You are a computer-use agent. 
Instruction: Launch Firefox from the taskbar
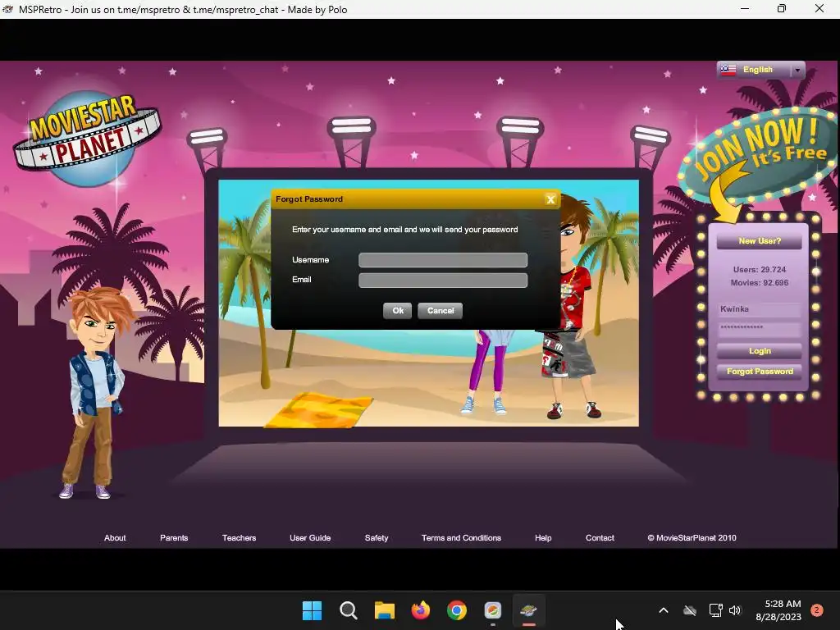pos(421,610)
